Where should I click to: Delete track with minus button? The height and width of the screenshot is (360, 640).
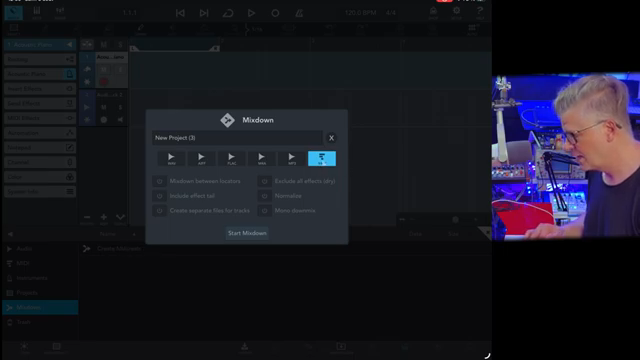click(x=87, y=218)
